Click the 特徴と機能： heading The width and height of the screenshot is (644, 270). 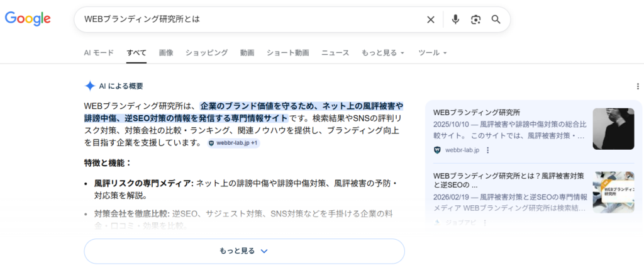click(107, 163)
